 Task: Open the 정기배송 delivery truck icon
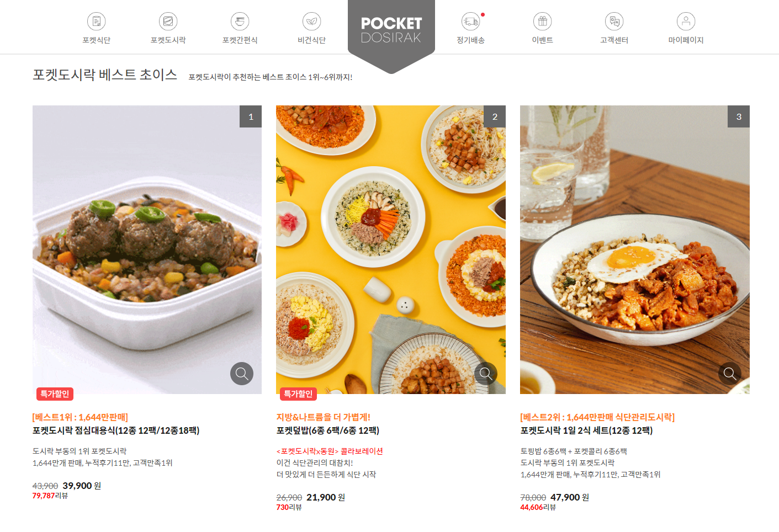point(471,22)
